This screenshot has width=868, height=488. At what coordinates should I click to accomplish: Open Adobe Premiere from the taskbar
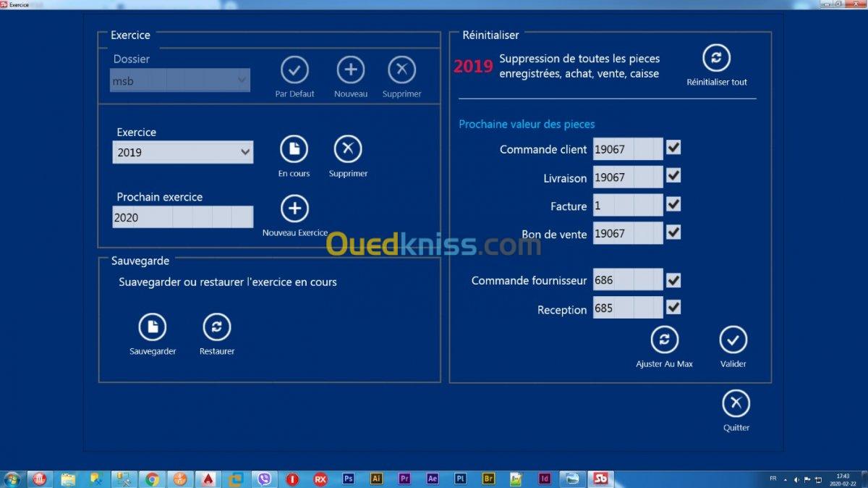pyautogui.click(x=404, y=479)
